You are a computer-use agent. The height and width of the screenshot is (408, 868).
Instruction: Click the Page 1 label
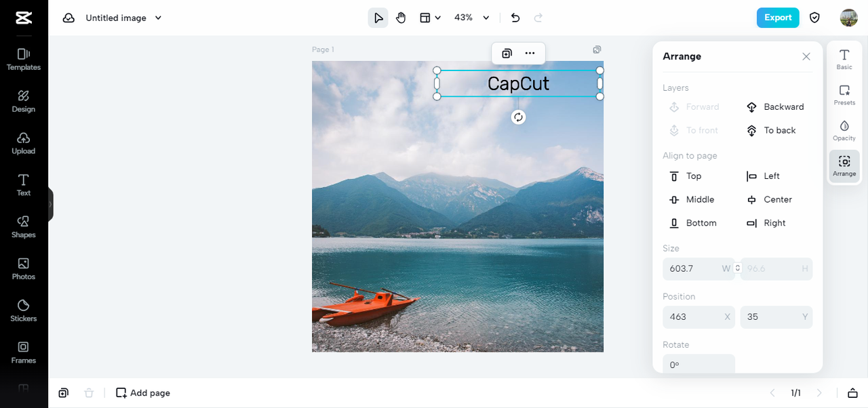click(323, 49)
